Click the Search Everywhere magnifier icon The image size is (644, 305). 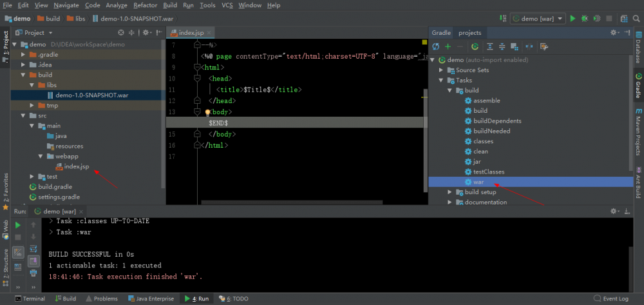point(636,19)
